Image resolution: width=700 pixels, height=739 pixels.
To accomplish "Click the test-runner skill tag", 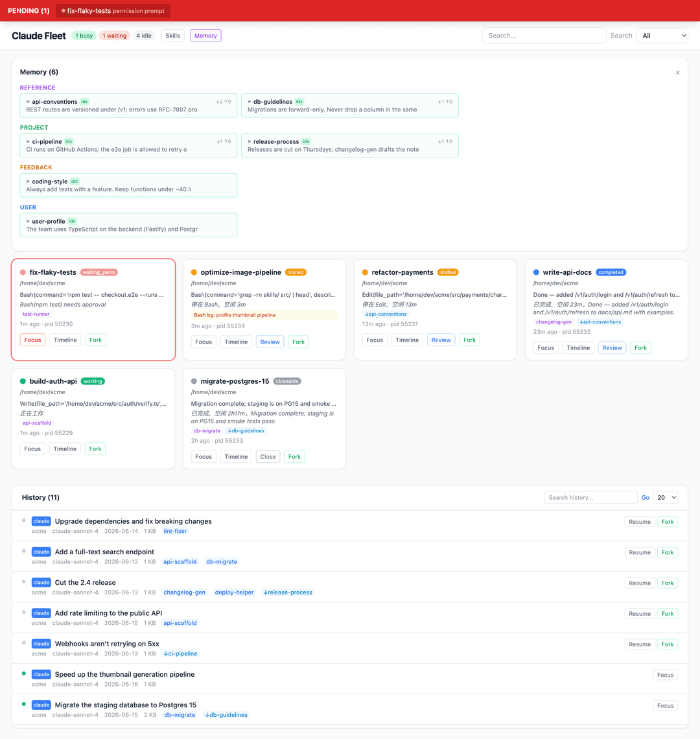I will tap(36, 314).
